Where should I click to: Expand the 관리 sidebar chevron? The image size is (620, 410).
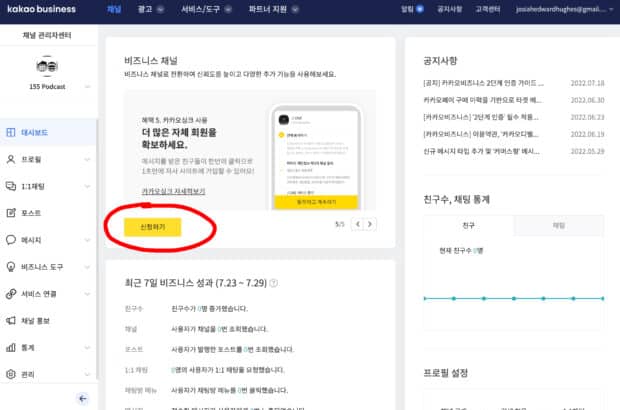point(87,374)
